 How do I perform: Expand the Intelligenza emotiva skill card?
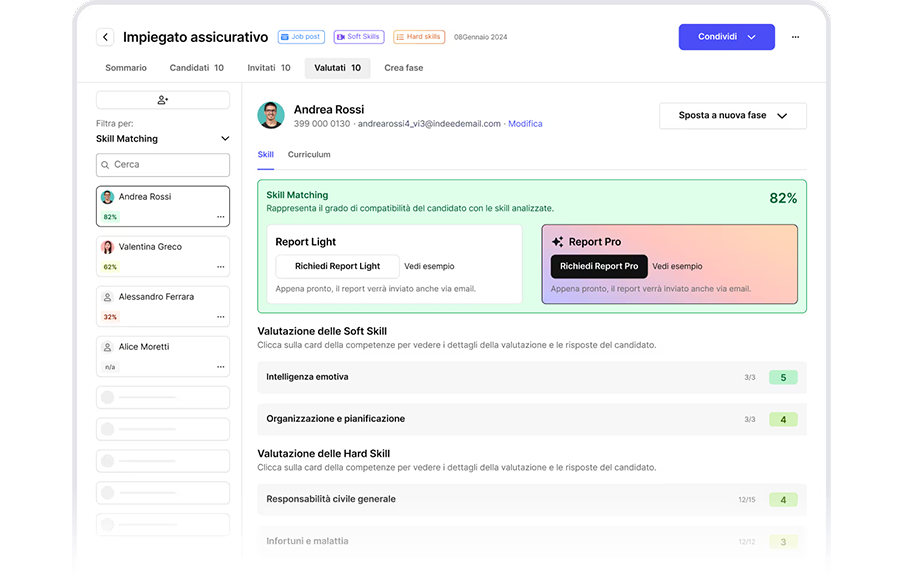pyautogui.click(x=531, y=377)
